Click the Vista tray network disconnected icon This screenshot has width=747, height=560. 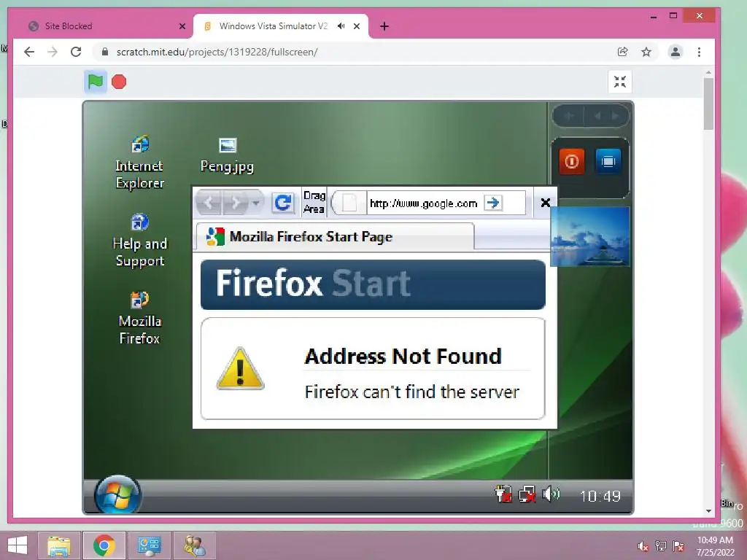coord(527,494)
